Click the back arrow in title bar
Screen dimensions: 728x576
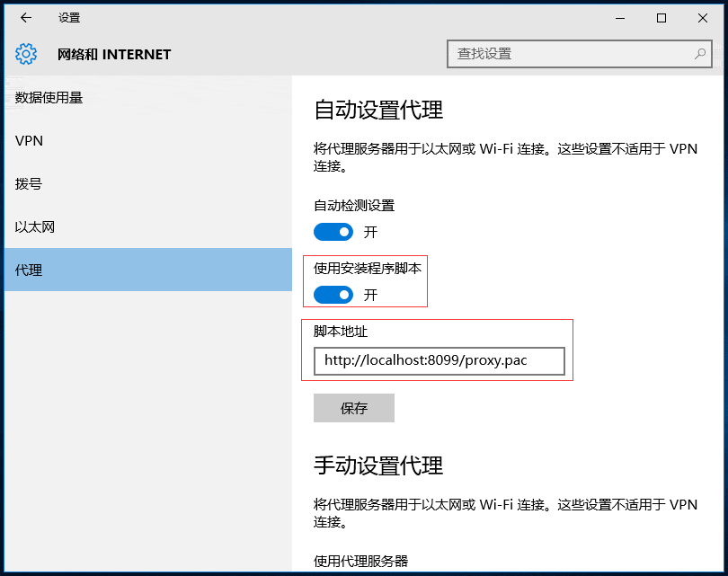point(26,18)
